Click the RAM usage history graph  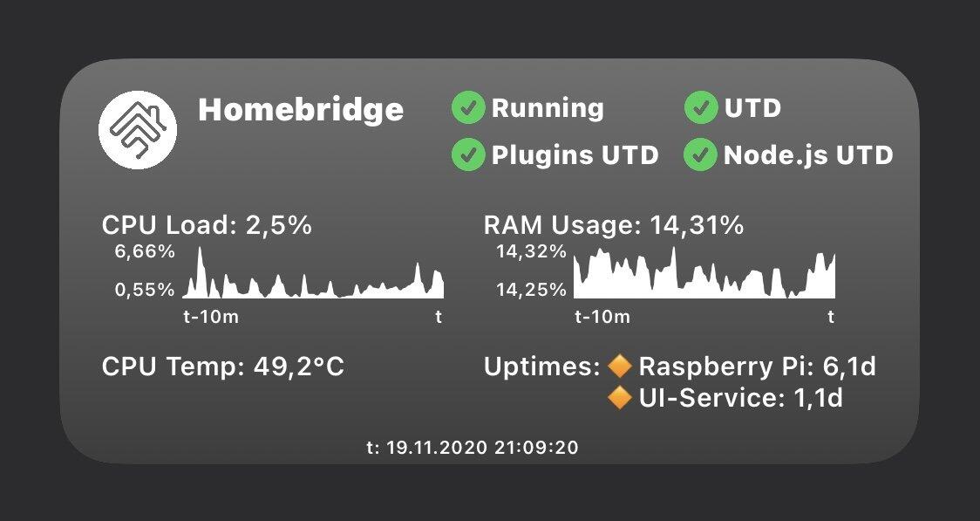[704, 272]
